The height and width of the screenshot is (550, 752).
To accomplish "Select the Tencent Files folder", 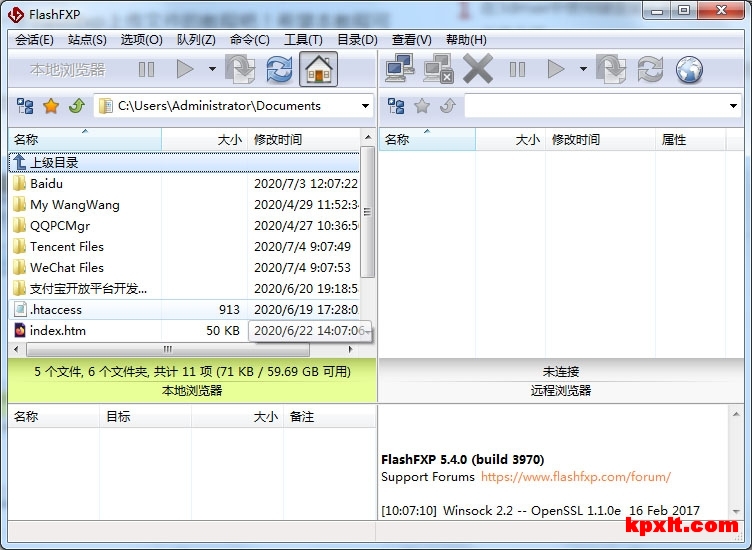I will 67,246.
